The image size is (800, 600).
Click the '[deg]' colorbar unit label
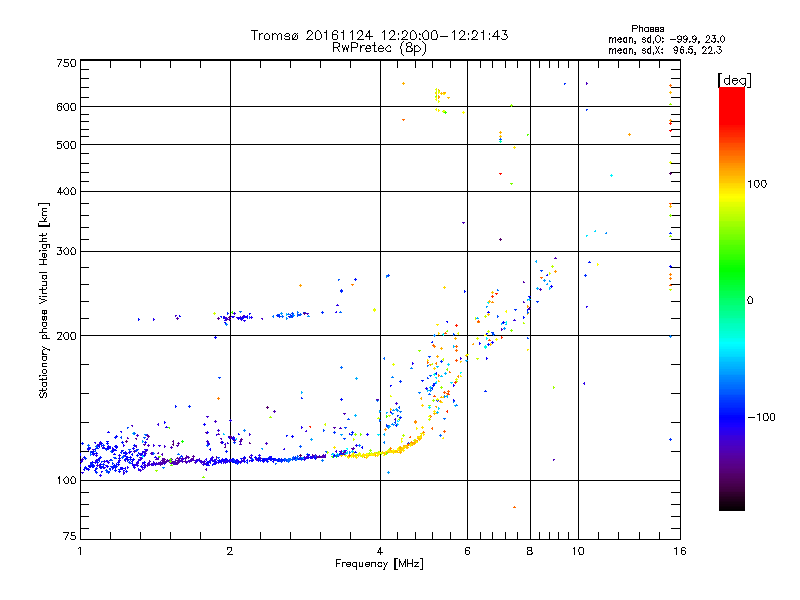pyautogui.click(x=734, y=80)
